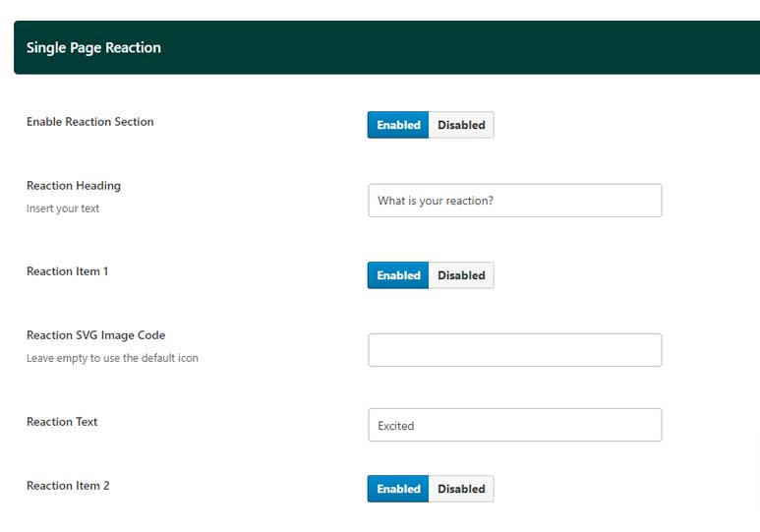Click the Enable Reaction Section label

tap(90, 122)
